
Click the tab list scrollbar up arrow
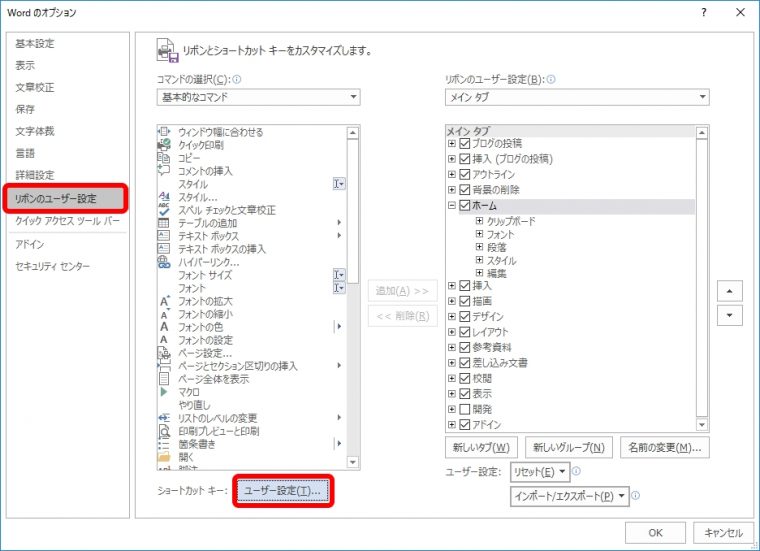click(x=702, y=132)
